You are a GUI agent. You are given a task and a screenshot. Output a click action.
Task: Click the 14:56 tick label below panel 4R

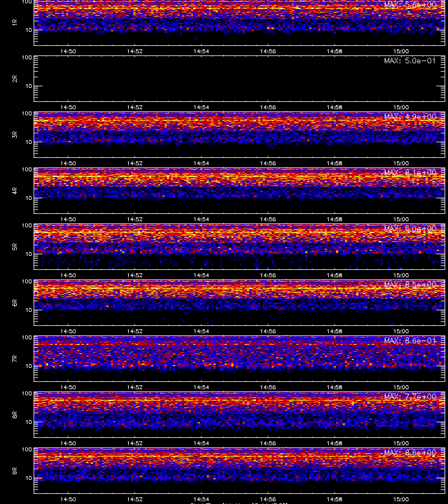point(268,220)
